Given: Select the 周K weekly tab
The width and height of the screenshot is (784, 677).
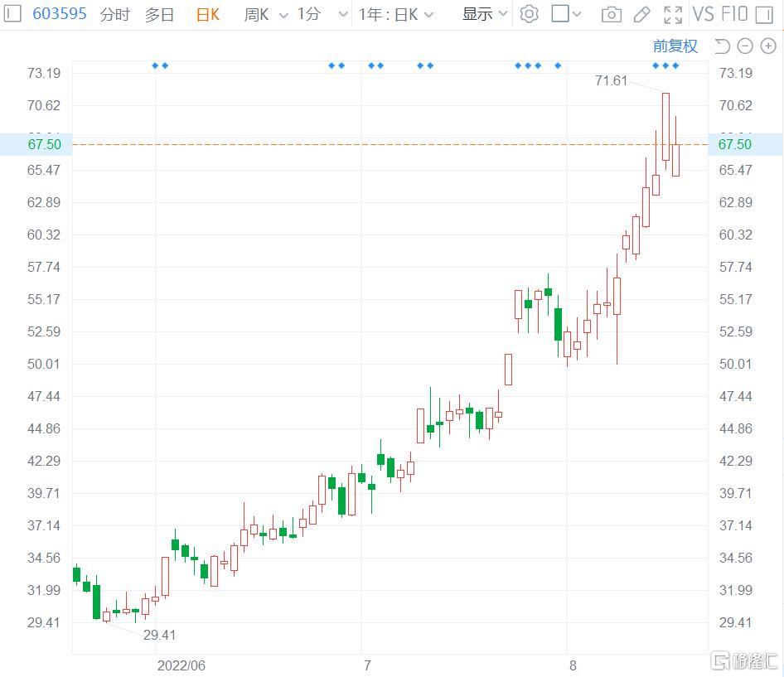Looking at the screenshot, I should pyautogui.click(x=256, y=14).
